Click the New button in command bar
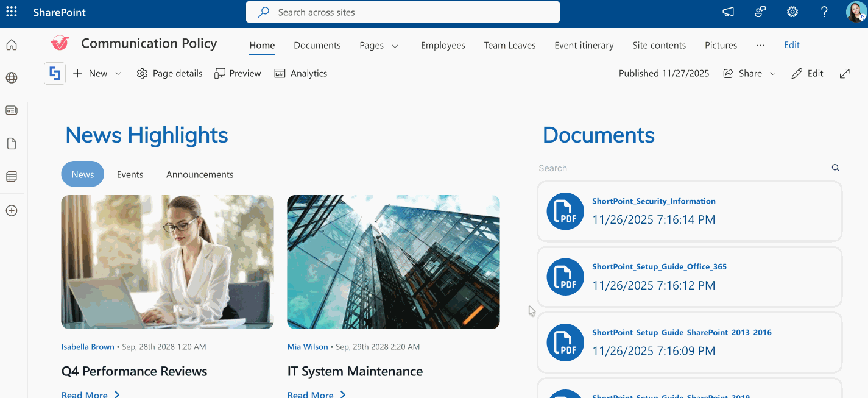This screenshot has height=398, width=868. [91, 73]
